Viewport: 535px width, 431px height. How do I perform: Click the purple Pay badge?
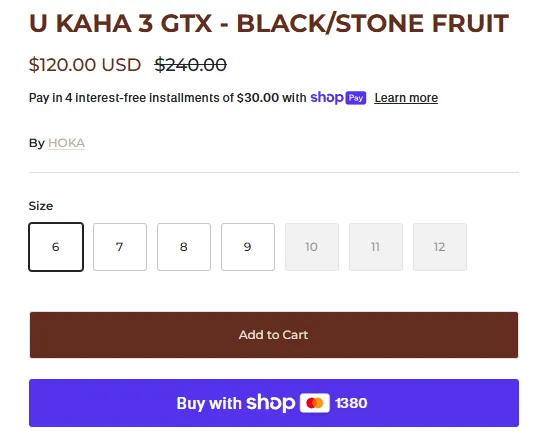(x=356, y=98)
